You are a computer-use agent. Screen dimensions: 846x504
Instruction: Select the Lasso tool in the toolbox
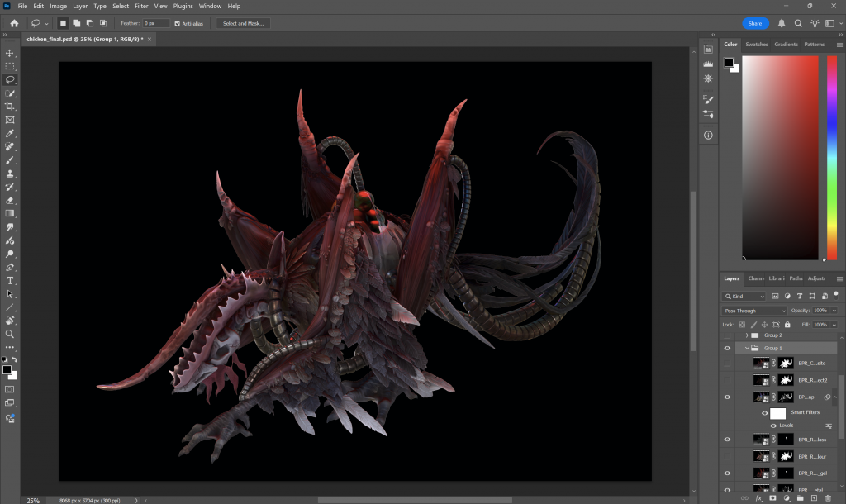pos(10,80)
